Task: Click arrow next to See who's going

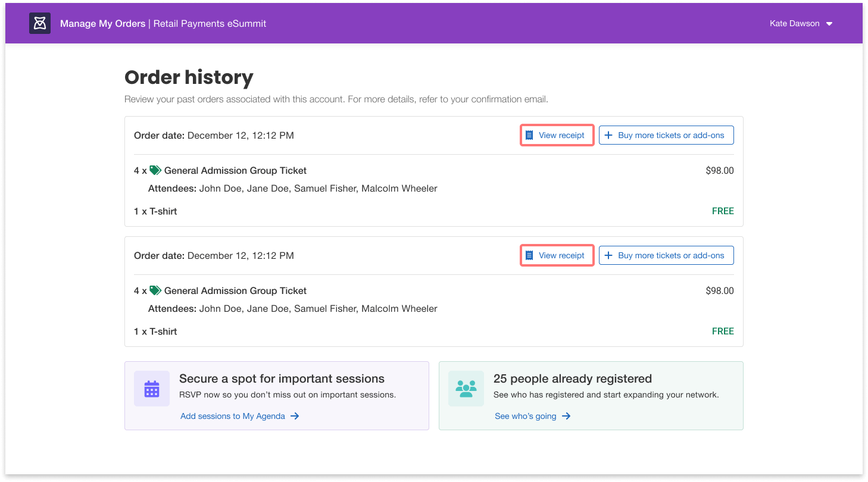Action: (x=566, y=416)
